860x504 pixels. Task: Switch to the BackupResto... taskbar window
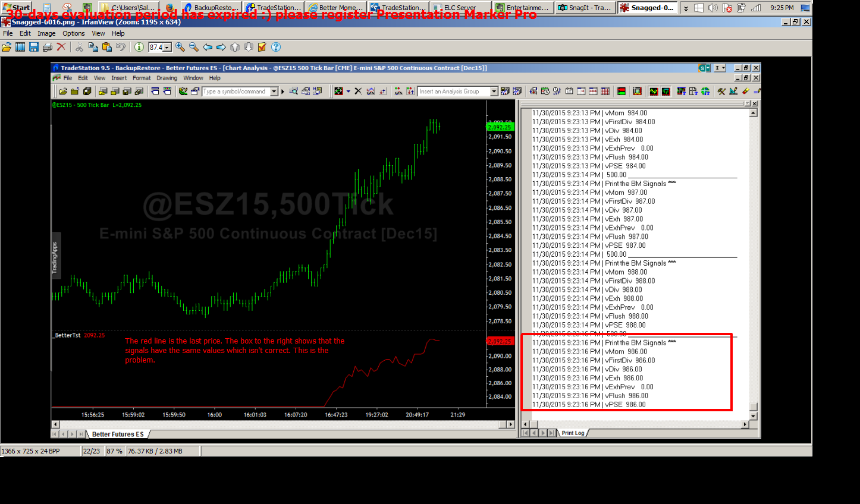click(211, 8)
